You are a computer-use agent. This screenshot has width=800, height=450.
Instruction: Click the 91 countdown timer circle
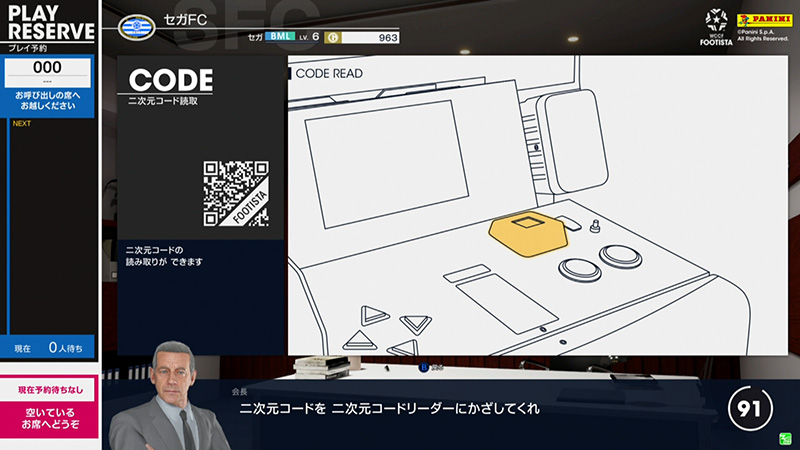(750, 408)
